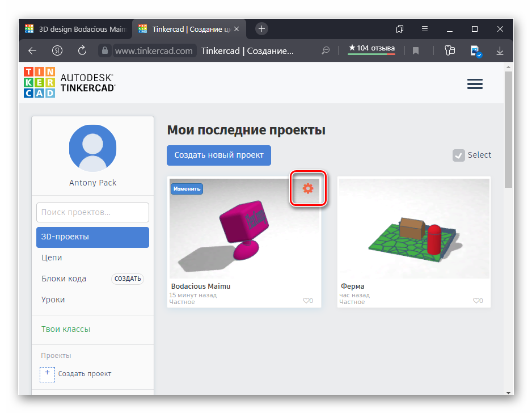Image resolution: width=532 pixels, height=413 pixels.
Task: Open a new browser tab
Action: point(261,28)
